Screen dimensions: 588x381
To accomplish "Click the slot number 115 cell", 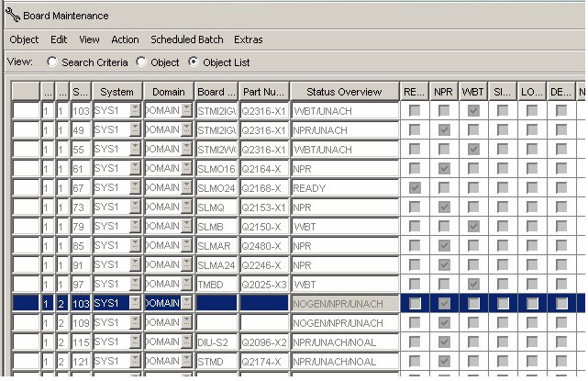I will coord(81,342).
